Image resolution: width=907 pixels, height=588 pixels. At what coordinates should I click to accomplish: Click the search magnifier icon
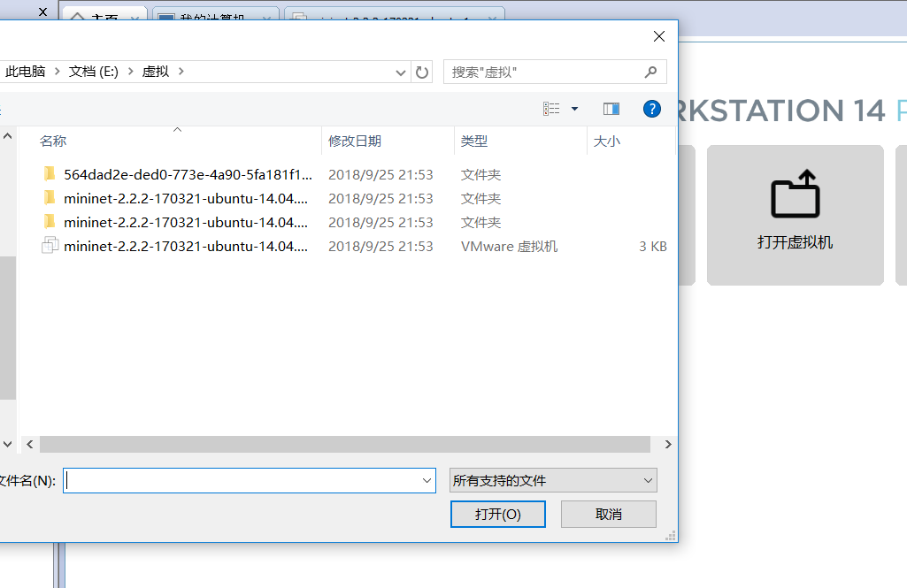[650, 73]
